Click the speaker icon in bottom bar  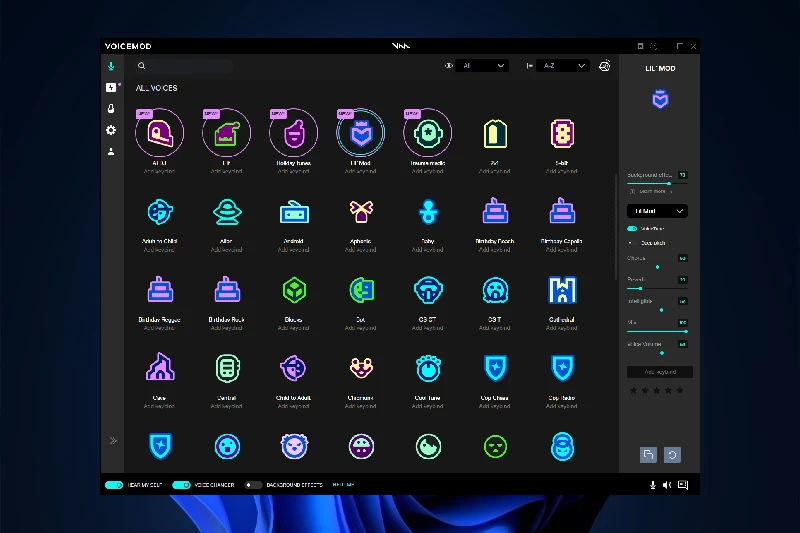pyautogui.click(x=667, y=485)
